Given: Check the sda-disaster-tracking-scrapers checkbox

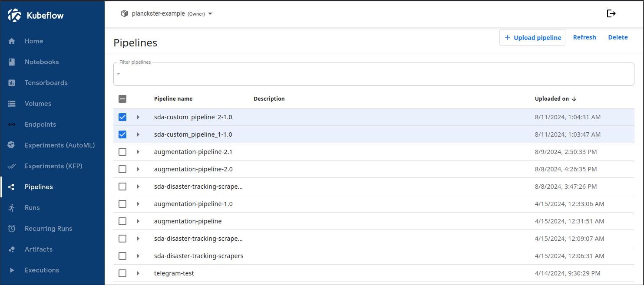Looking at the screenshot, I should 122,256.
